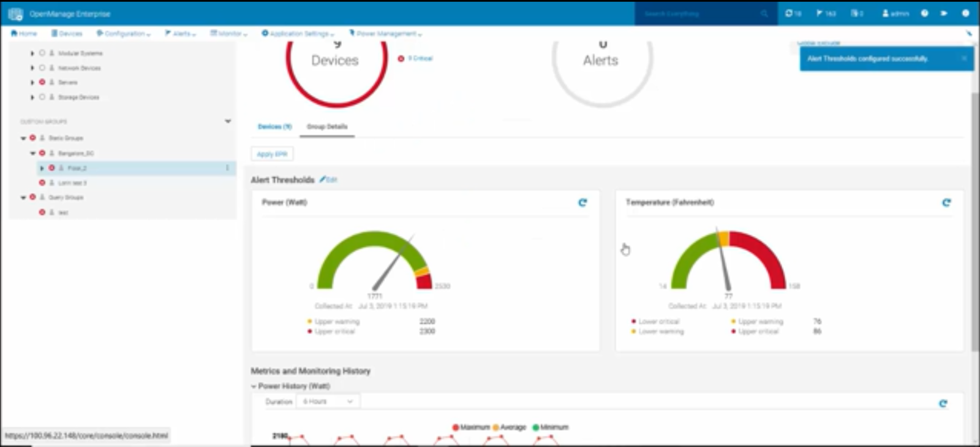Refresh the Power (Watt) gauge
This screenshot has height=447, width=980.
[x=582, y=202]
